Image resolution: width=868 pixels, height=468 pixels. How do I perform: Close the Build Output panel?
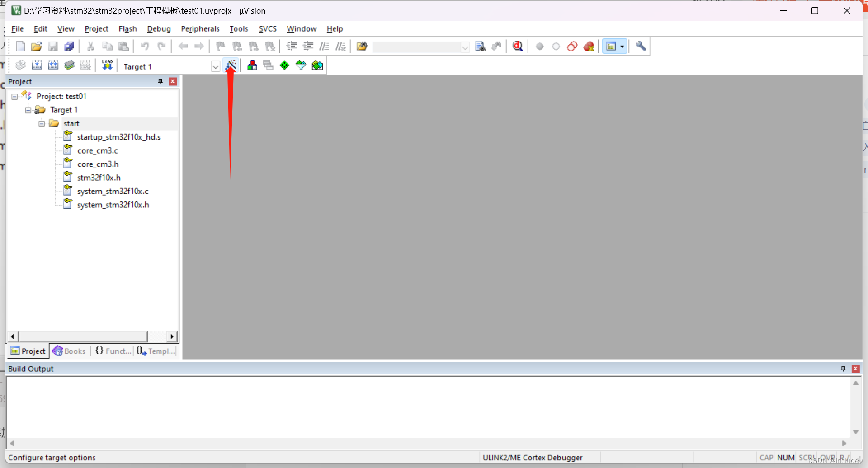pos(855,369)
